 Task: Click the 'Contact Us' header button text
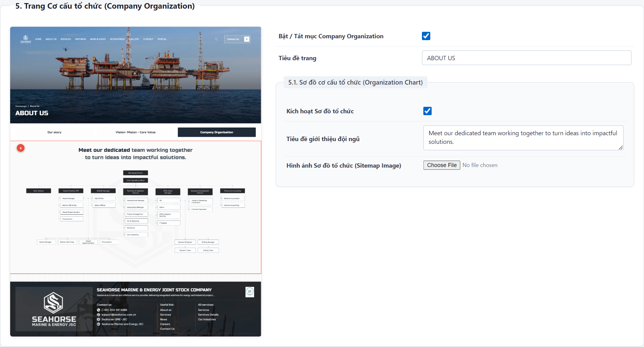click(233, 39)
